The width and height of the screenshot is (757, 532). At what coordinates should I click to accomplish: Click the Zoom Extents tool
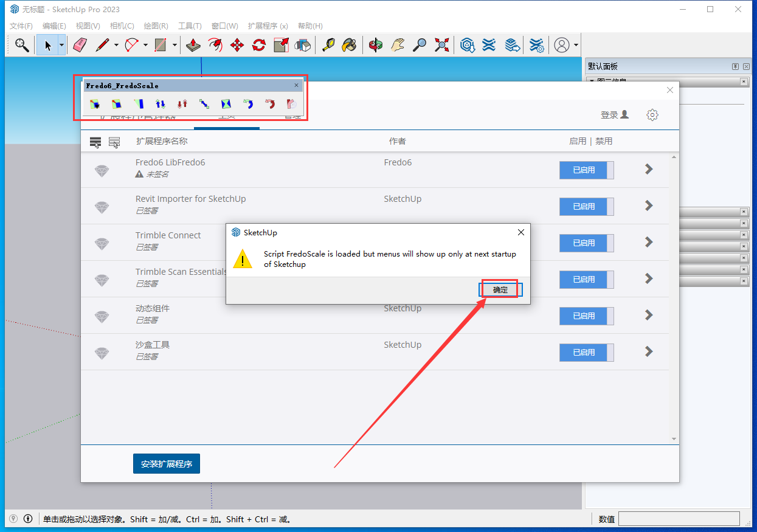click(441, 45)
